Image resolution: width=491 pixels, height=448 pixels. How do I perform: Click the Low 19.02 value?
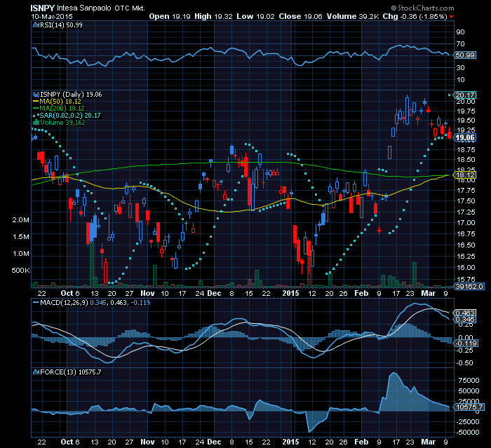coord(255,16)
